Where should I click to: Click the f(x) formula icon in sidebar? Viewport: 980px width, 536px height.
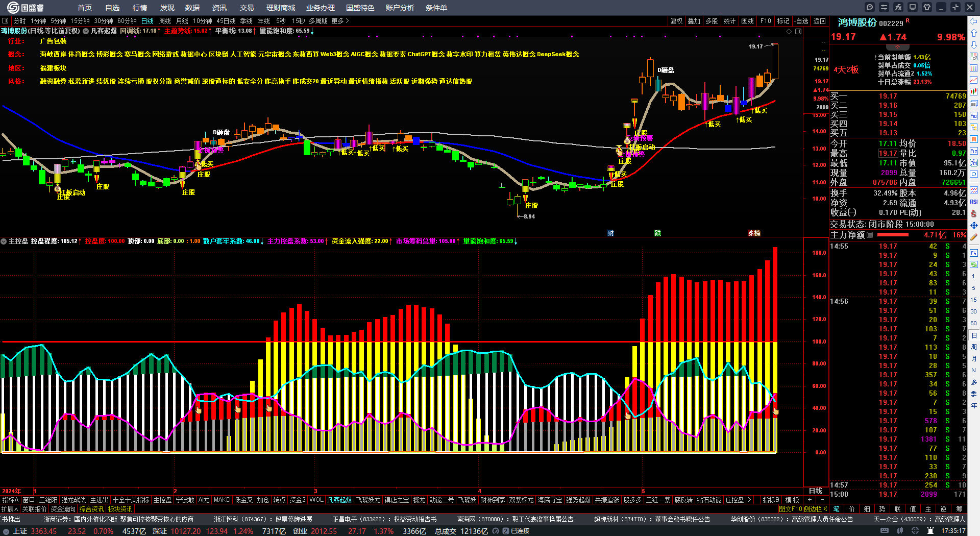pos(974,163)
